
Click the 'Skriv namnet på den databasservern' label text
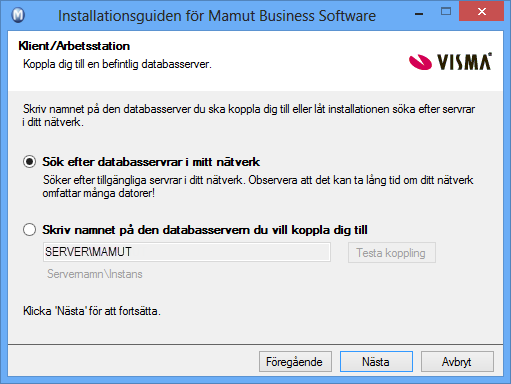coord(205,230)
